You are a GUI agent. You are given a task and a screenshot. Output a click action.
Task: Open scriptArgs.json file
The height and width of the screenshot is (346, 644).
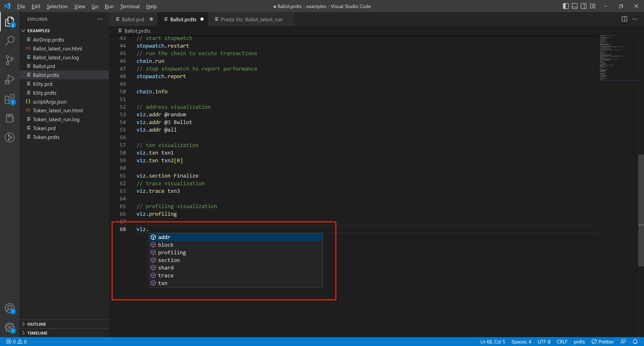pos(64,102)
